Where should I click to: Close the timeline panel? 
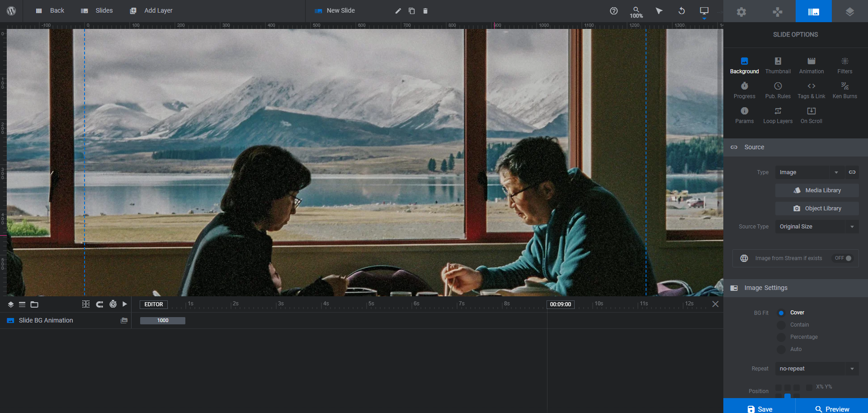point(715,304)
